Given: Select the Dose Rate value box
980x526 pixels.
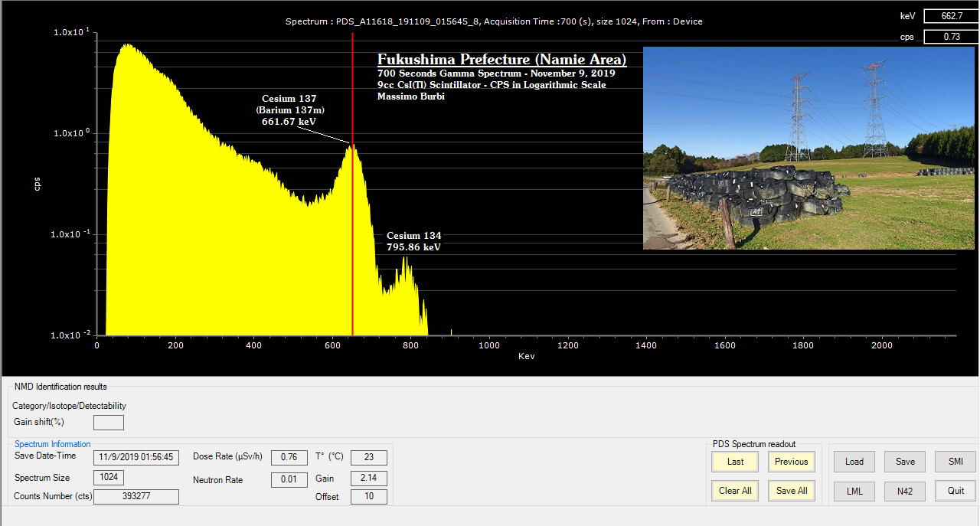Looking at the screenshot, I should click(x=289, y=458).
